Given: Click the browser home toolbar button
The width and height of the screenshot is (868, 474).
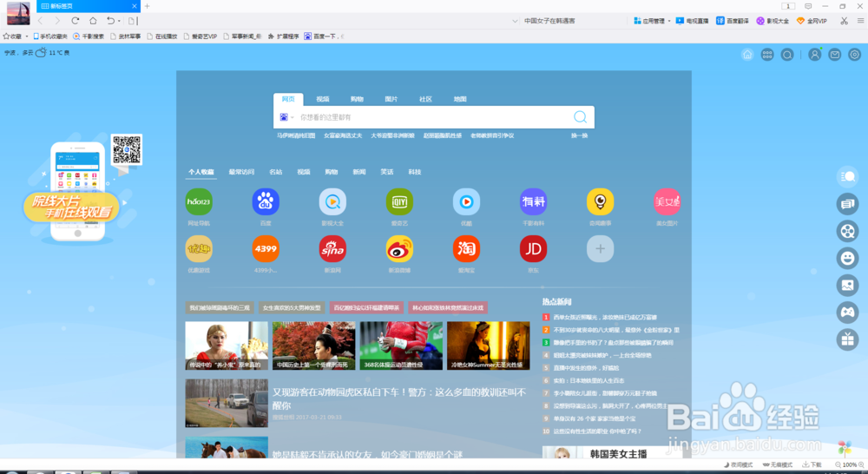Looking at the screenshot, I should [93, 21].
